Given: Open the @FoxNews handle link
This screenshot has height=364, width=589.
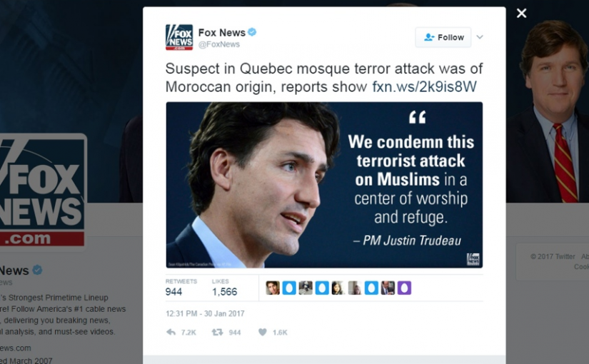Looking at the screenshot, I should (x=219, y=44).
